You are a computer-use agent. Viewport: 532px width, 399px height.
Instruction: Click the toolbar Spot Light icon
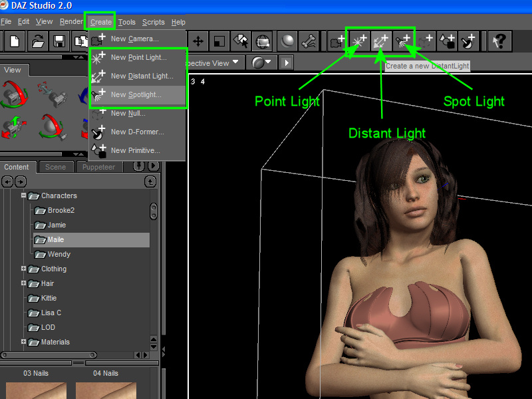point(403,42)
